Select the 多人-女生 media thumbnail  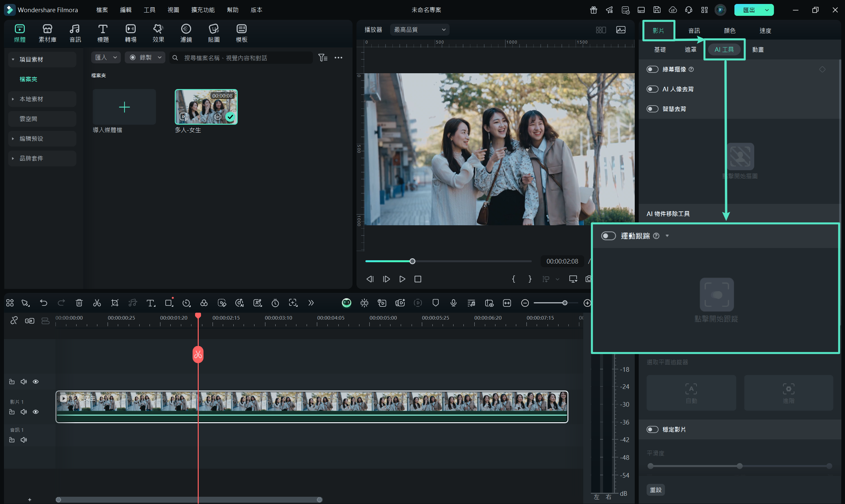pyautogui.click(x=206, y=107)
